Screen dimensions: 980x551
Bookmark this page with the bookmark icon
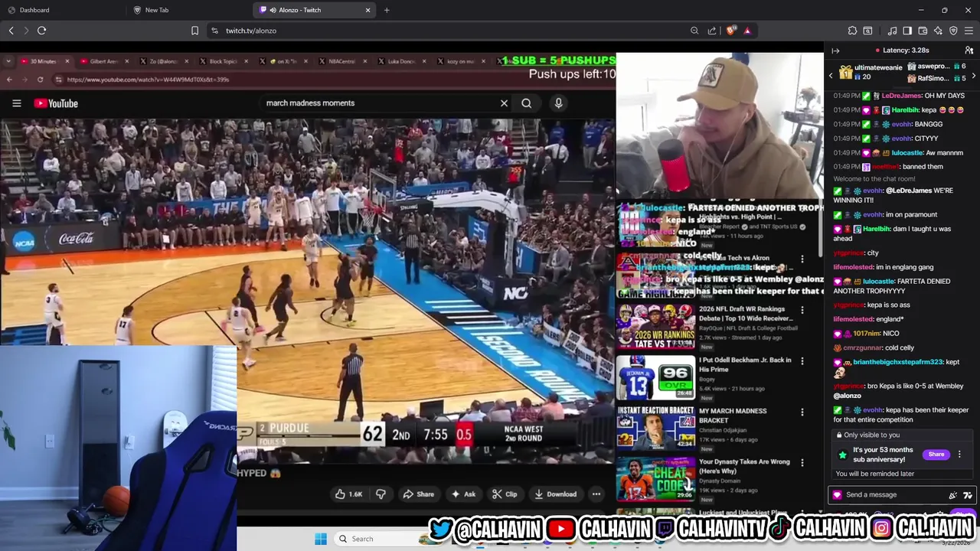click(x=194, y=31)
